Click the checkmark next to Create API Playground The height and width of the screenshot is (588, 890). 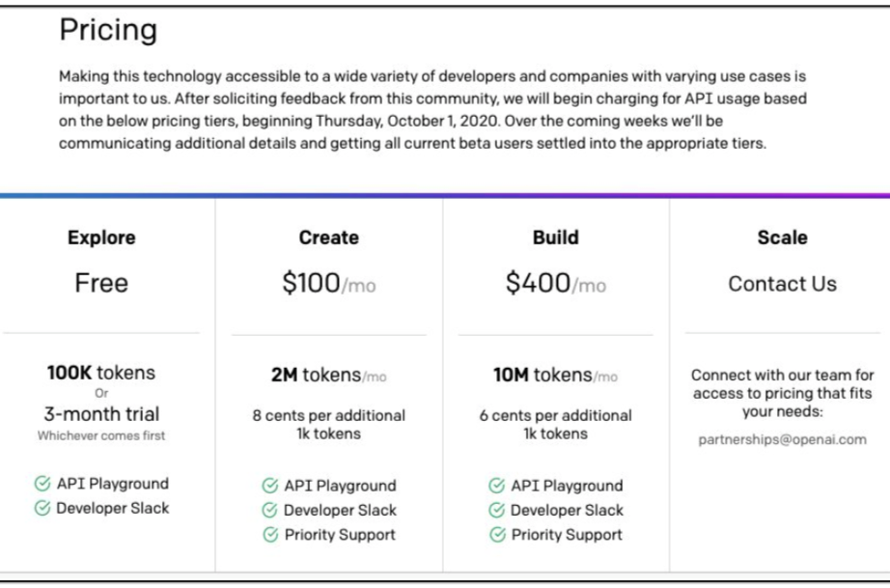point(270,486)
